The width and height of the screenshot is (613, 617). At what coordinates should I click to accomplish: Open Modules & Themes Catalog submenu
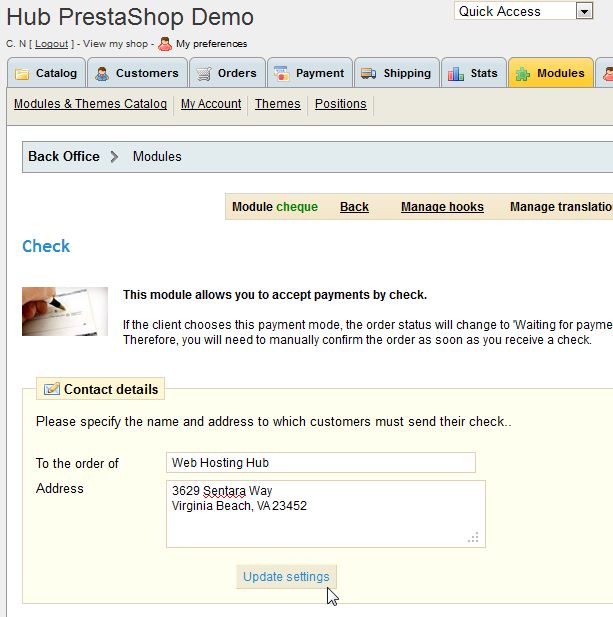pos(90,104)
